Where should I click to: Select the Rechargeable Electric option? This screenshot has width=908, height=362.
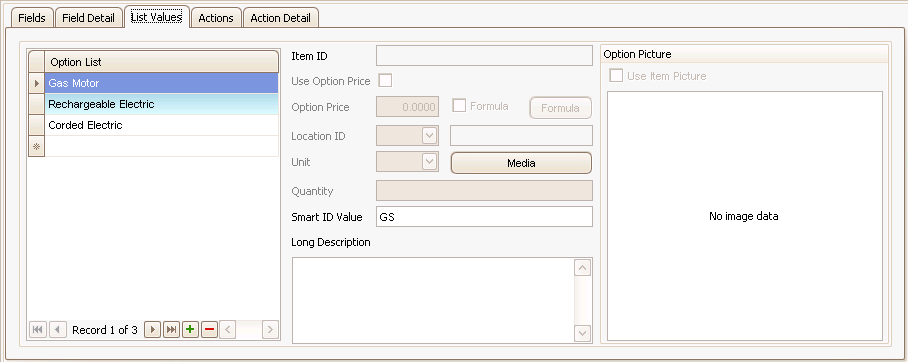click(x=162, y=104)
